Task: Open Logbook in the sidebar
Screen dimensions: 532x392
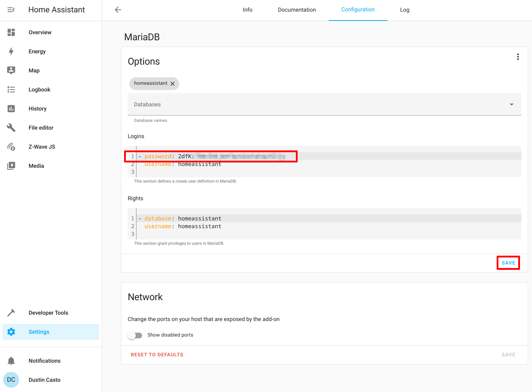Action: click(51, 89)
